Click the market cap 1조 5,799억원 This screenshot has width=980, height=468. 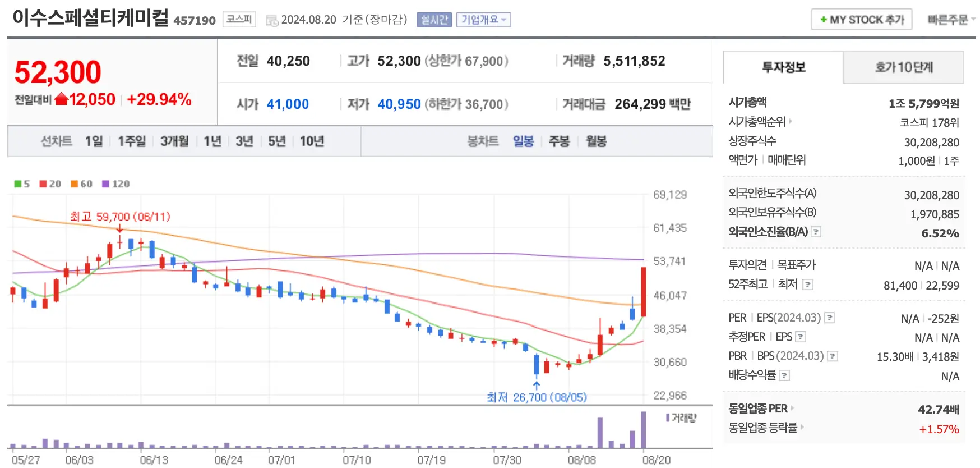[924, 104]
